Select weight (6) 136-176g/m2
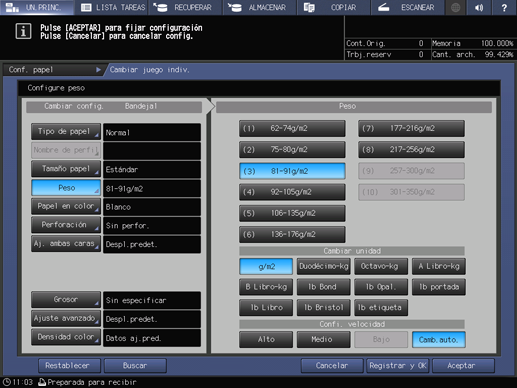 (x=292, y=234)
